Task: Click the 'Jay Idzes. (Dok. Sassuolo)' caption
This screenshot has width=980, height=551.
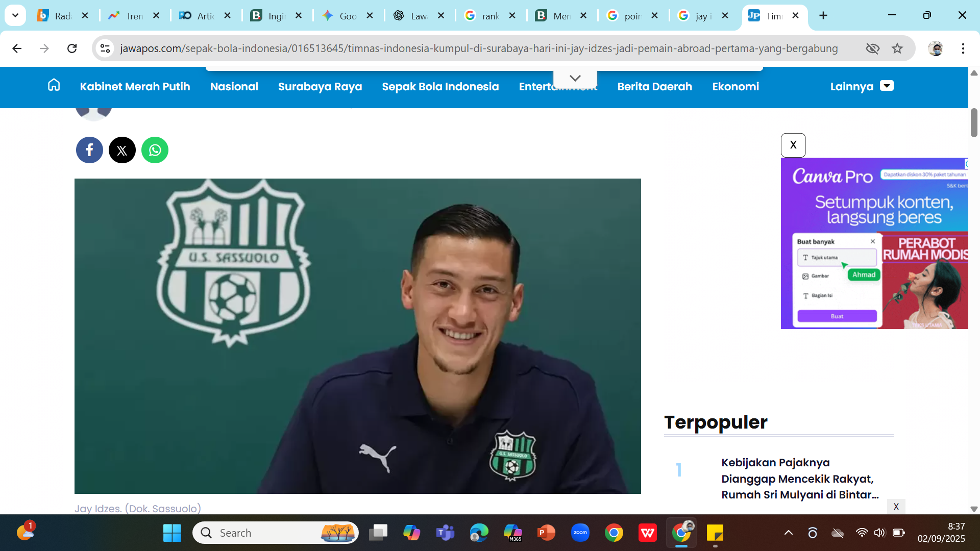Action: pyautogui.click(x=138, y=509)
